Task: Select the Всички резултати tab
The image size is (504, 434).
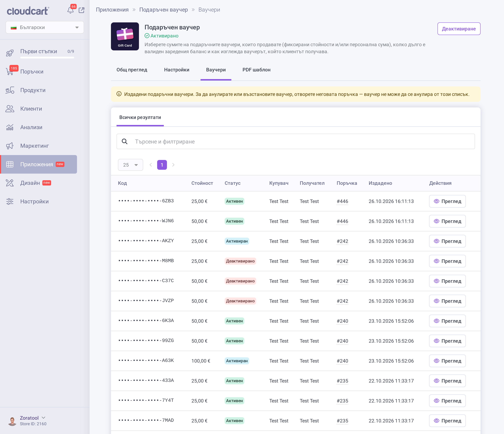Action: [140, 117]
